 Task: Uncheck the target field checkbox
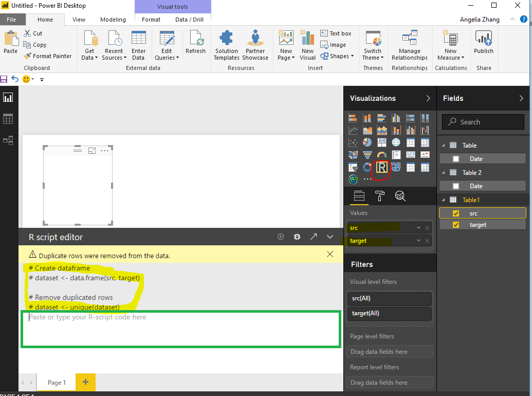455,225
